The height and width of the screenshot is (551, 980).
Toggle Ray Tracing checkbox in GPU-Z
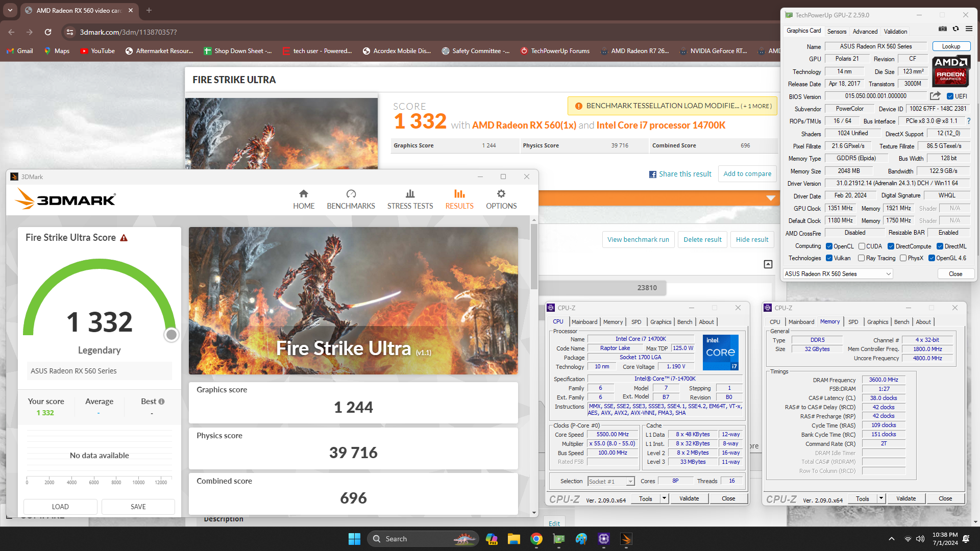point(862,258)
